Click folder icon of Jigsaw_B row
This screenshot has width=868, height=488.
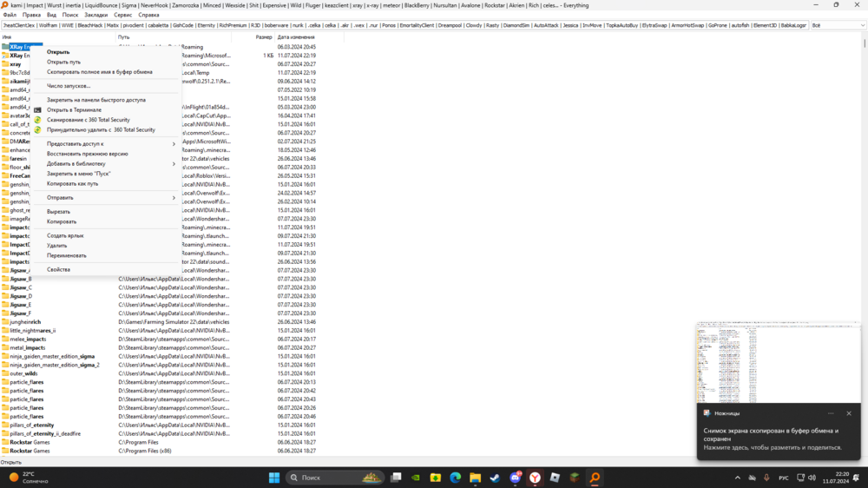point(5,280)
